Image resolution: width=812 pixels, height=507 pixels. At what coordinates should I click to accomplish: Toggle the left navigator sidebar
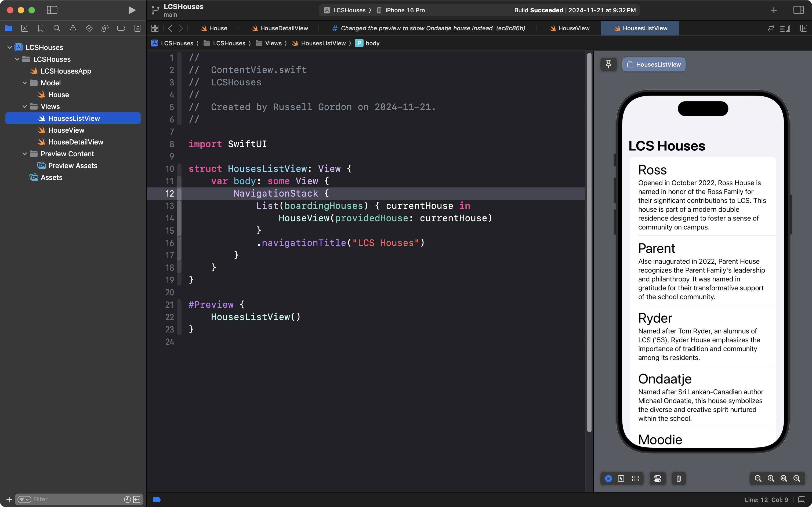[52, 10]
